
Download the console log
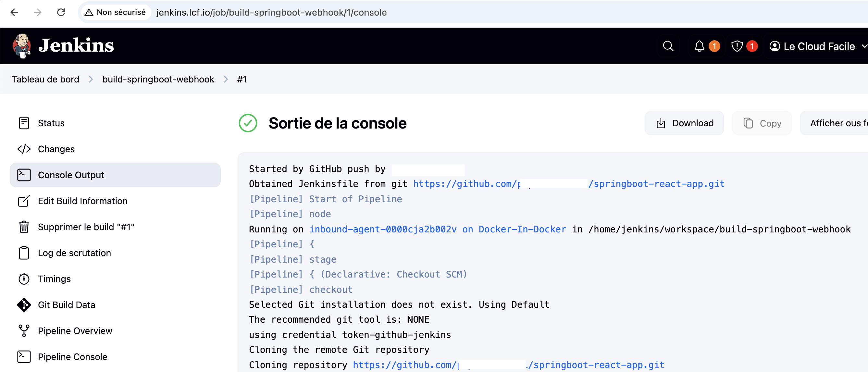(x=684, y=123)
